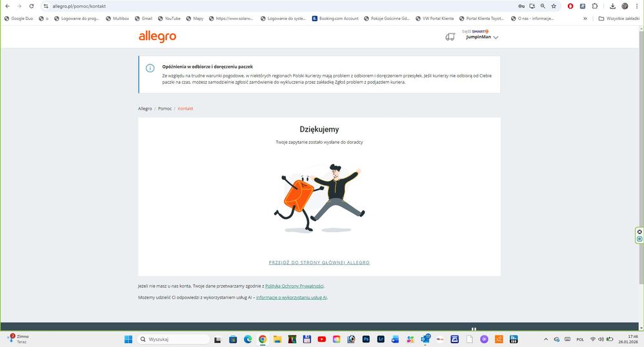The image size is (644, 347).
Task: Open the Chrome profile avatar
Action: click(625, 6)
